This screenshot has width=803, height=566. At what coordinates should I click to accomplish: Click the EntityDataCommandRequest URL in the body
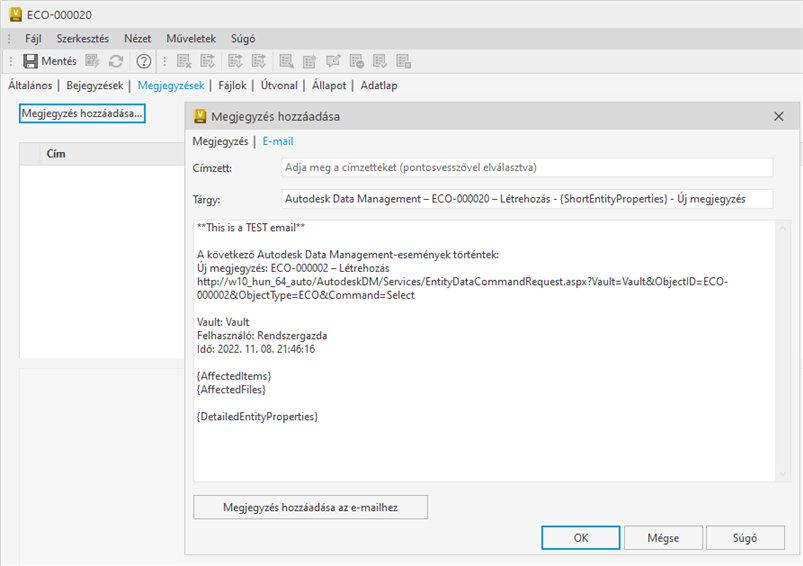(462, 288)
